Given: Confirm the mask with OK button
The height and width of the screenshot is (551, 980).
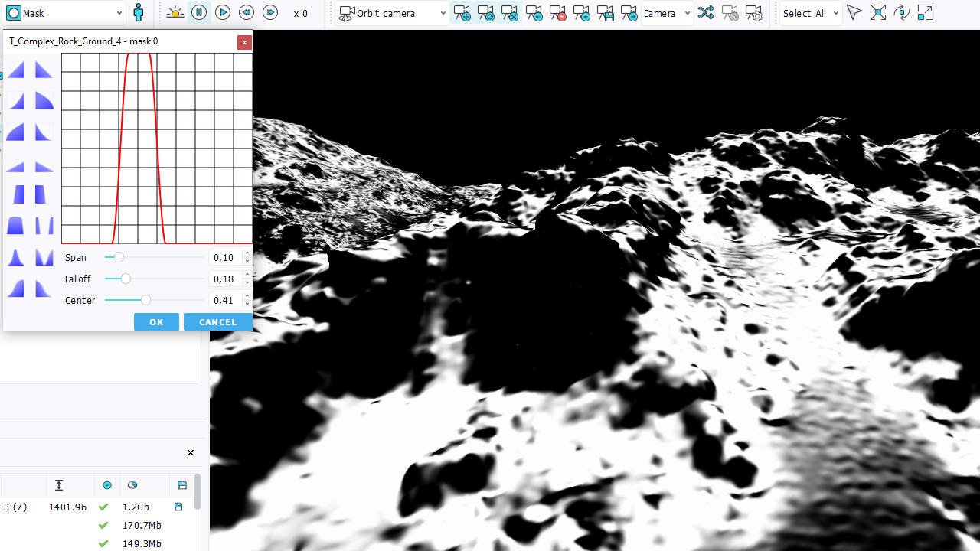Looking at the screenshot, I should [x=156, y=322].
